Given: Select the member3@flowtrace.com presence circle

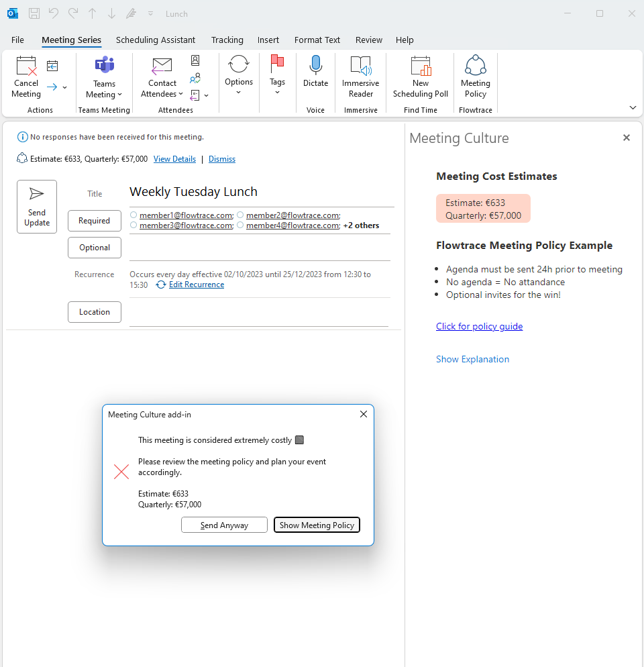Looking at the screenshot, I should click(133, 225).
